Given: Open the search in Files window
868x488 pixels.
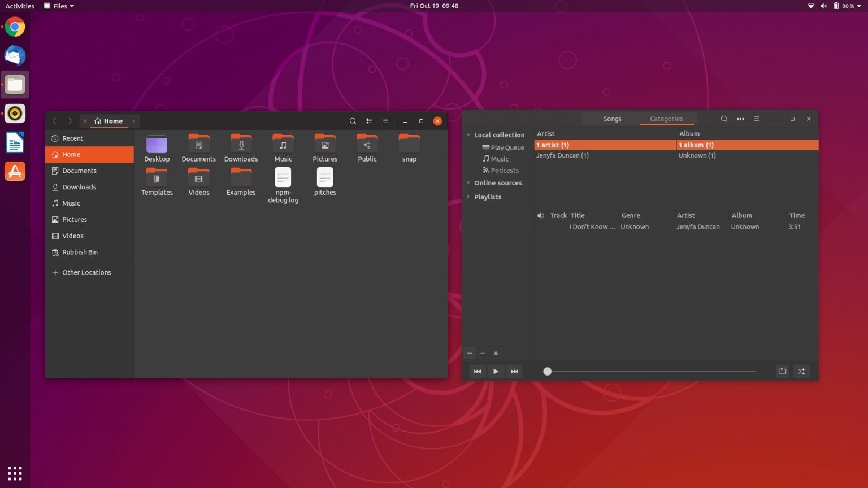Looking at the screenshot, I should coord(353,121).
